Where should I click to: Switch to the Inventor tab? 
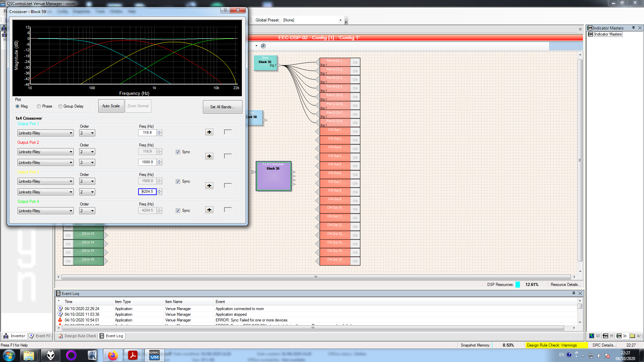coord(14,336)
